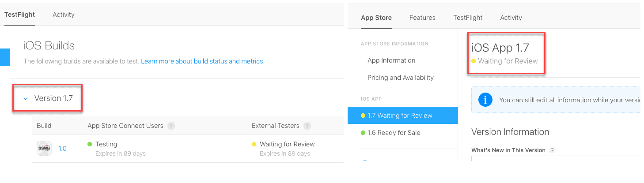Click yellow dot beside External Testers status
Viewport: 644px width, 183px height.
(254, 144)
